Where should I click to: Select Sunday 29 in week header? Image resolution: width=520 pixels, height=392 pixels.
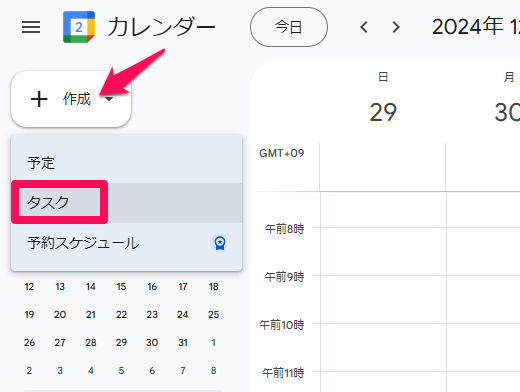point(383,112)
